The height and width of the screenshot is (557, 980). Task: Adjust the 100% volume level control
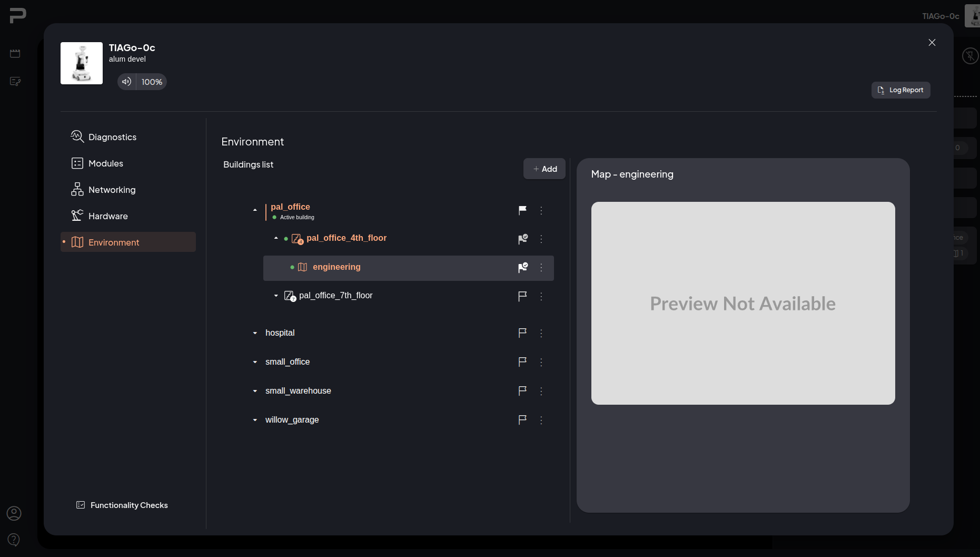click(x=152, y=82)
